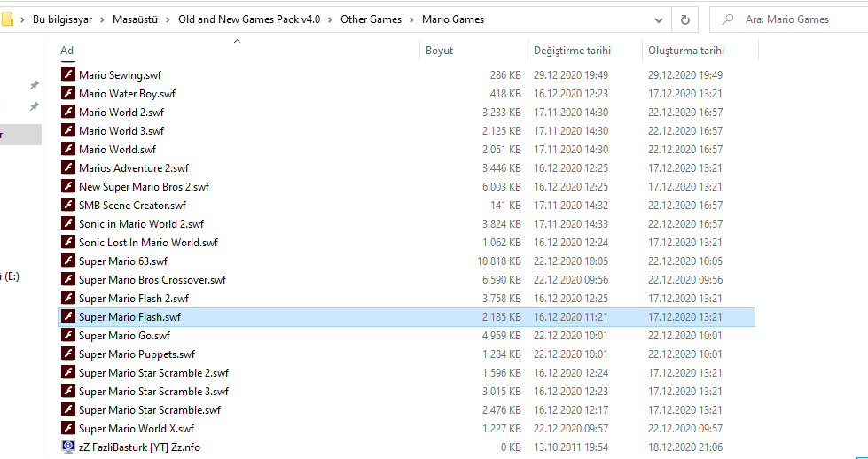Click the icon of Super Mario Bros Crossover.swf

tap(68, 279)
